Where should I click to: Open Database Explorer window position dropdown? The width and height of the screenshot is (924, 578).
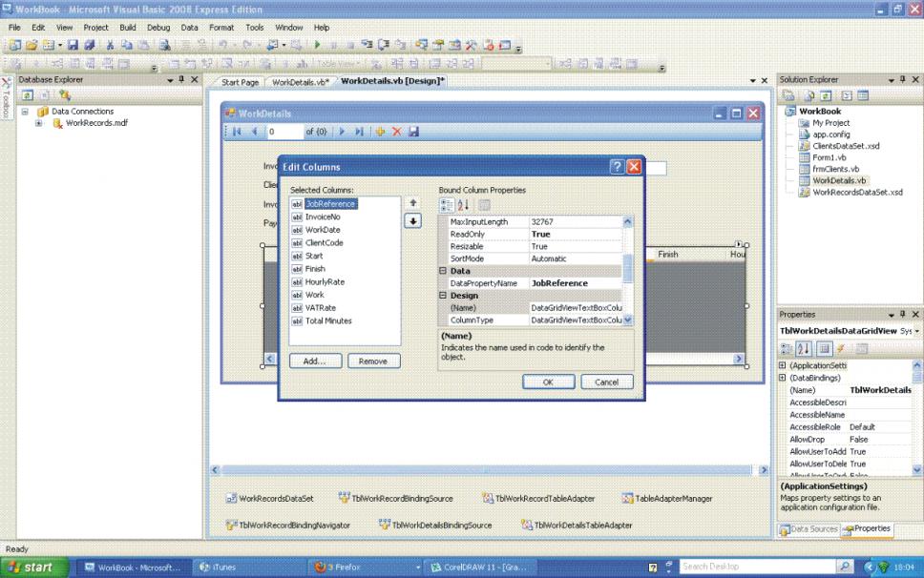point(170,79)
